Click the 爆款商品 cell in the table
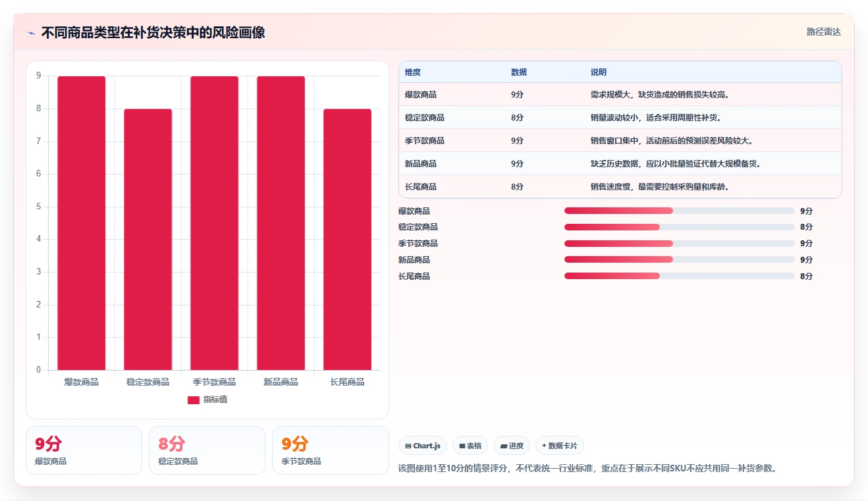This screenshot has width=868, height=501. pos(421,95)
